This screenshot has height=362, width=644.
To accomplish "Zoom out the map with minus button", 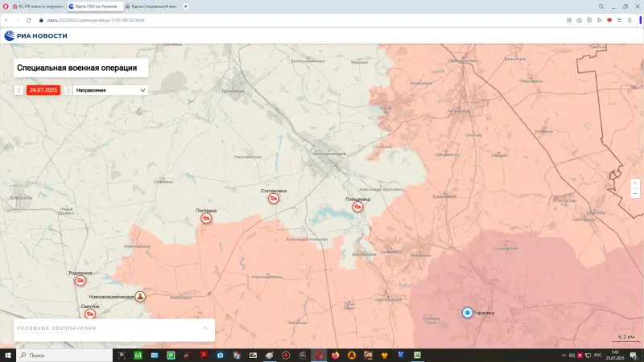I will point(635,193).
